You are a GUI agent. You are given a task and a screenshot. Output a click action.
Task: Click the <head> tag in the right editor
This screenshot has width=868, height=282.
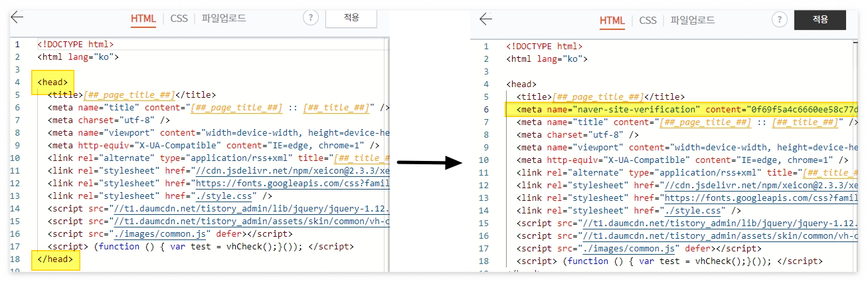521,84
